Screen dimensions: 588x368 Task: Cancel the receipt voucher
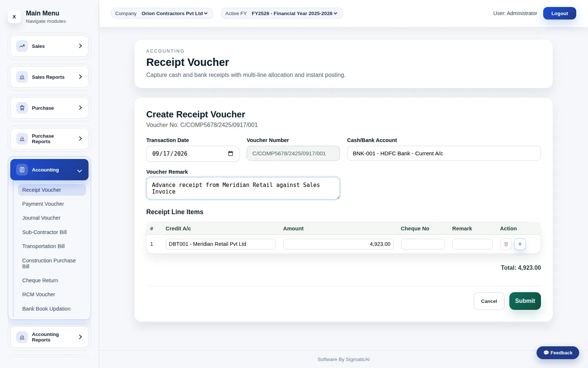[x=489, y=301]
